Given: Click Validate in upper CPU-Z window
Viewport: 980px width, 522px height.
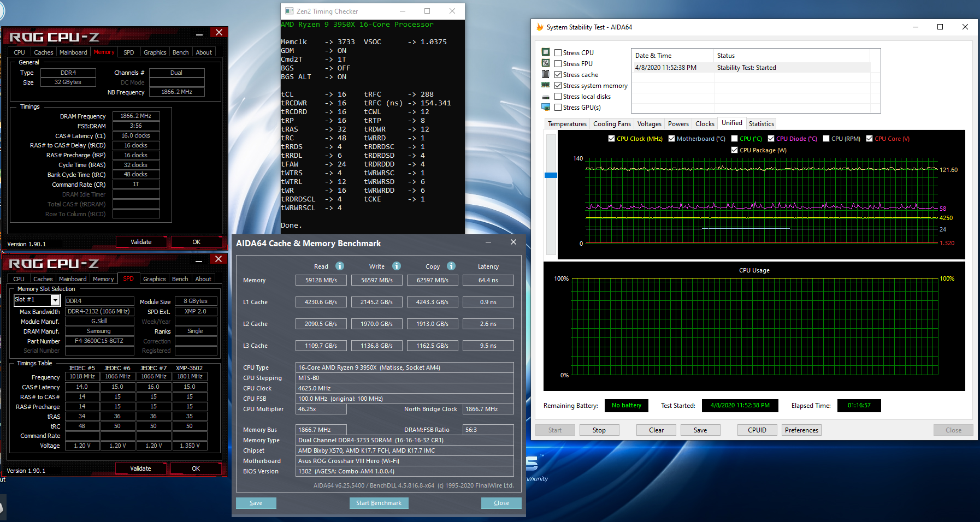Looking at the screenshot, I should [x=141, y=242].
